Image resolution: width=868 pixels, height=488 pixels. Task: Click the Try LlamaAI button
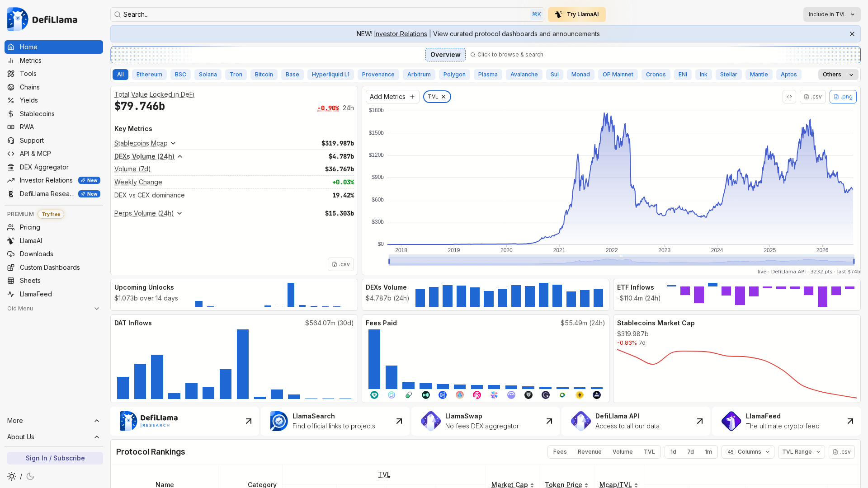click(577, 14)
